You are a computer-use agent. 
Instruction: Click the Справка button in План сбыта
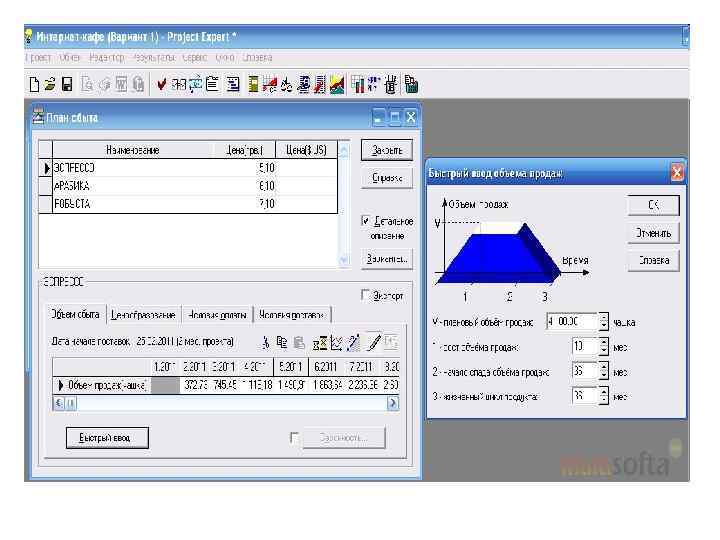[x=387, y=178]
